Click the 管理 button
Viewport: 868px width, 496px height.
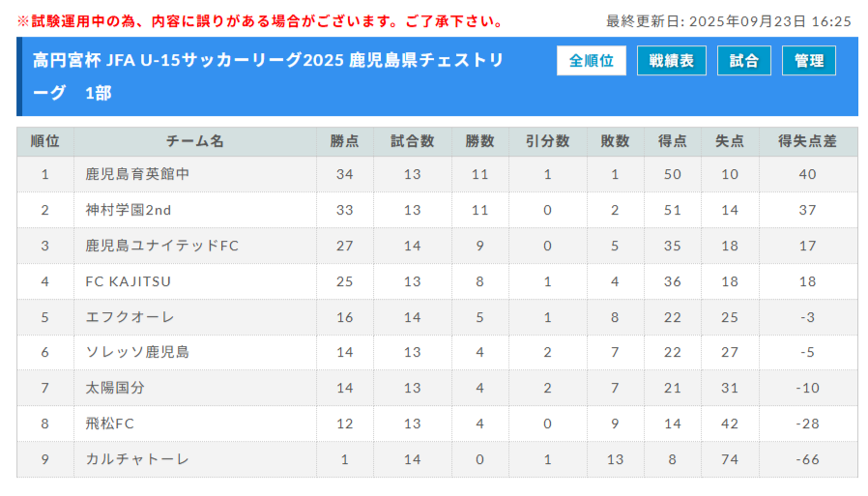point(809,60)
